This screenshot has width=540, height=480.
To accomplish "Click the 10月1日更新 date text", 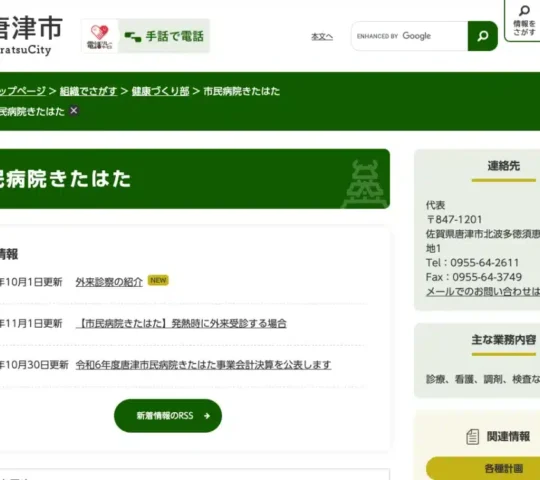I will pos(31,282).
